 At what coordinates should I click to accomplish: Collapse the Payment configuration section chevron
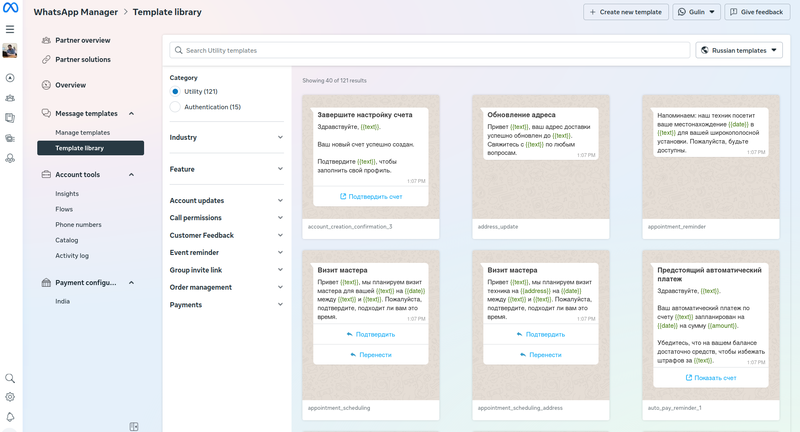coord(131,283)
